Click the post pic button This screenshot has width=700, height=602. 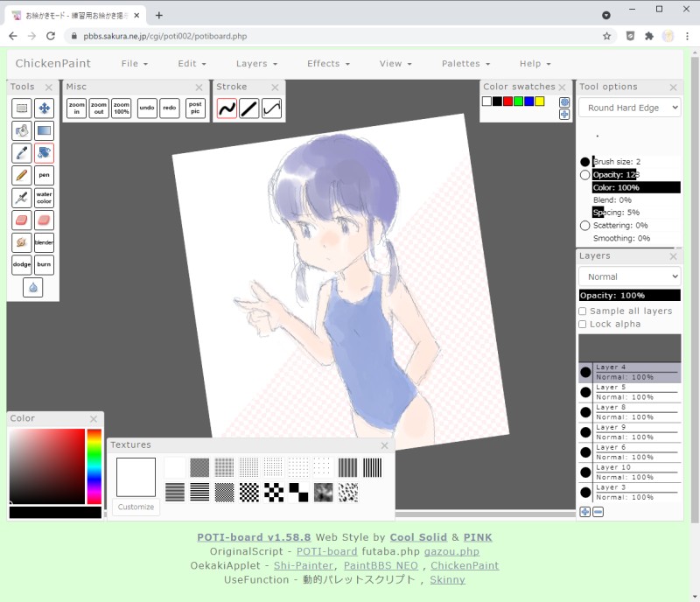(x=195, y=108)
